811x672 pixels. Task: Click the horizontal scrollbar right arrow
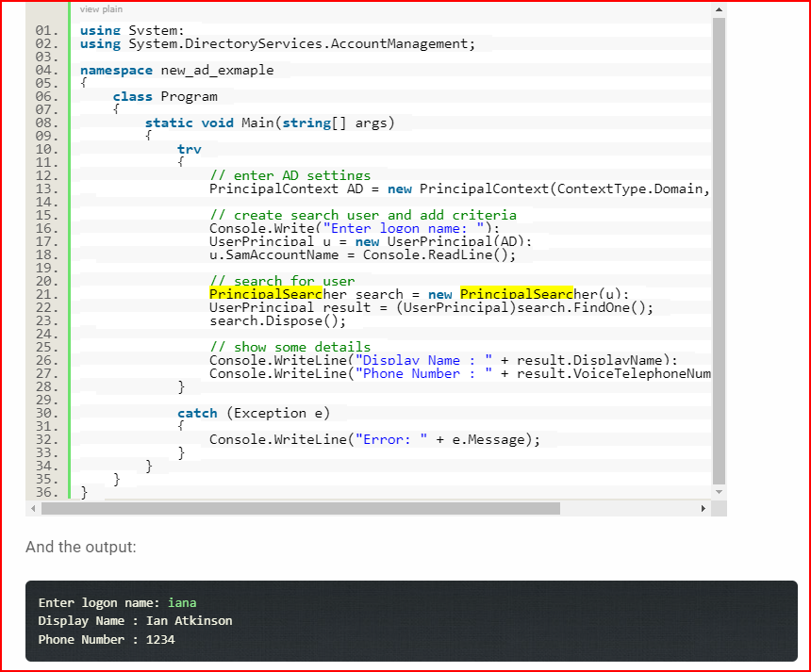click(x=704, y=507)
